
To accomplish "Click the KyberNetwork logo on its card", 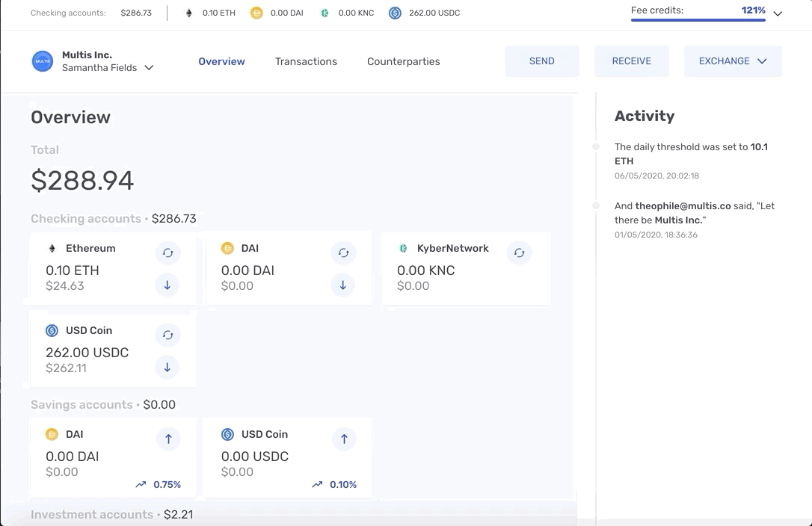I will point(403,249).
